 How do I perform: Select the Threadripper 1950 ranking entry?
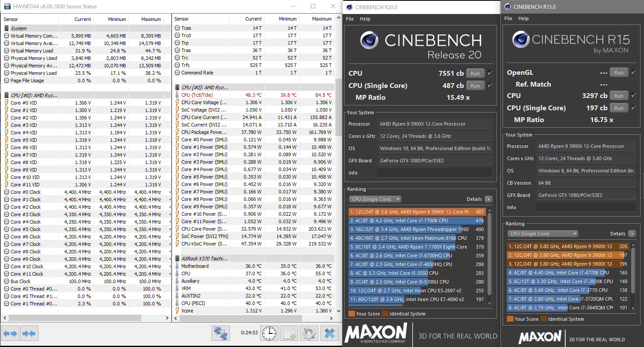(417, 229)
